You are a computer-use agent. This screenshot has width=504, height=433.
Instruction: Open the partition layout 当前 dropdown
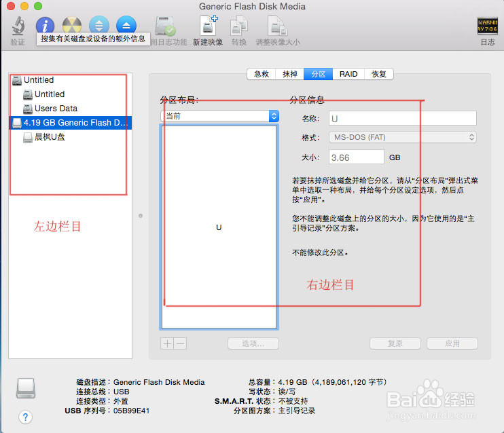pos(219,116)
